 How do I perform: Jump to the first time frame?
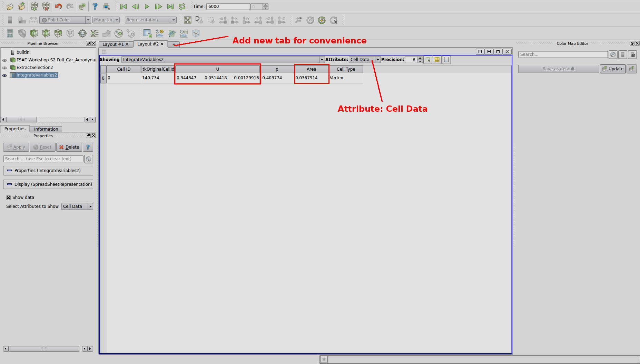coord(124,7)
